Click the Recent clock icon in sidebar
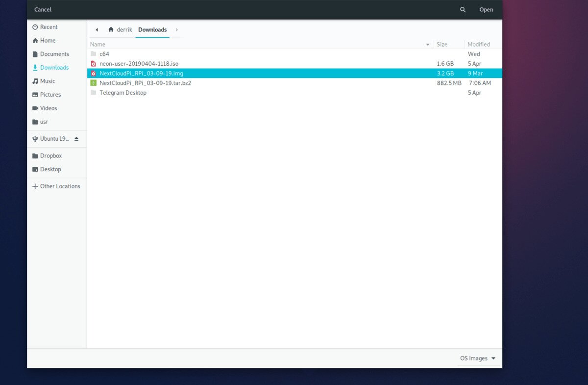The width and height of the screenshot is (588, 385). [x=35, y=27]
